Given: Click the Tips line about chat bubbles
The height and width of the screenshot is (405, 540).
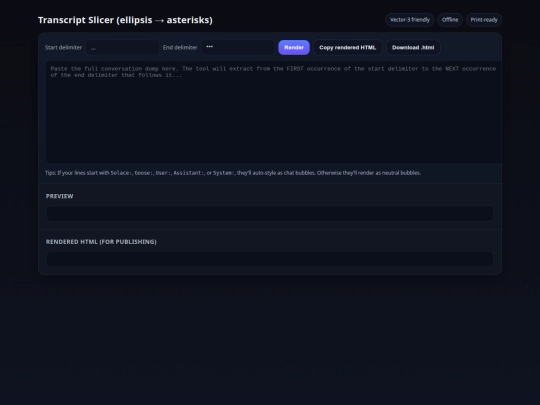Looking at the screenshot, I should click(x=233, y=173).
